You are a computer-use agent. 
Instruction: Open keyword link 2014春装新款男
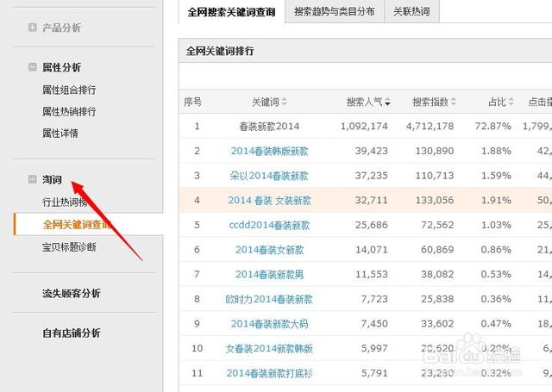tap(269, 274)
